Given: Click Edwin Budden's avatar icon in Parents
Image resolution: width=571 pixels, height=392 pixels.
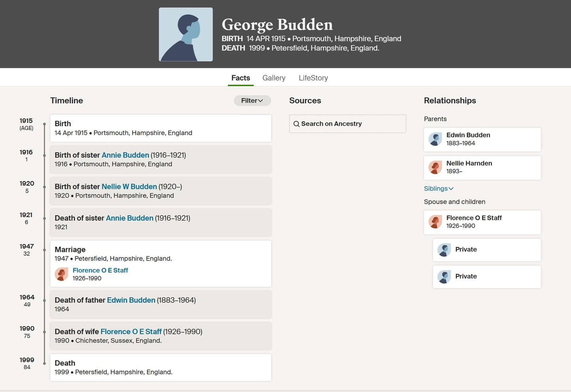Looking at the screenshot, I should [435, 139].
